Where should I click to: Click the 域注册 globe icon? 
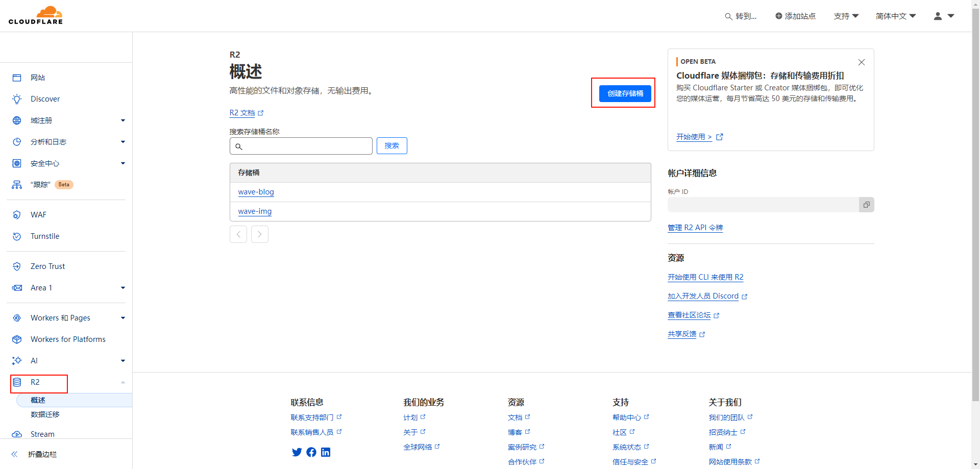pyautogui.click(x=17, y=120)
